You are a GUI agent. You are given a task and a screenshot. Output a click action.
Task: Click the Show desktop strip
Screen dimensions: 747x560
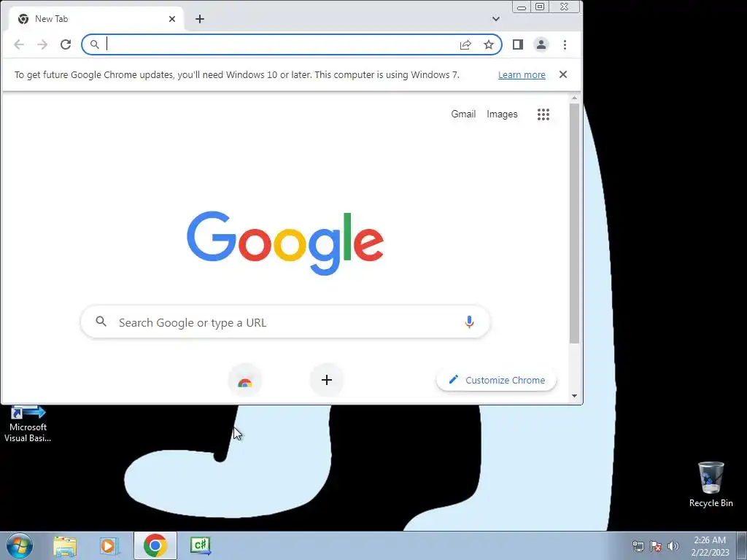pos(742,545)
